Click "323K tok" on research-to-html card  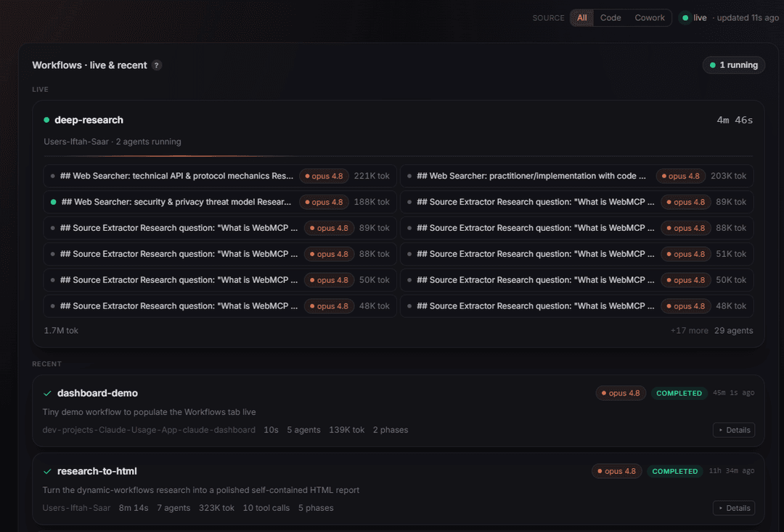click(216, 508)
